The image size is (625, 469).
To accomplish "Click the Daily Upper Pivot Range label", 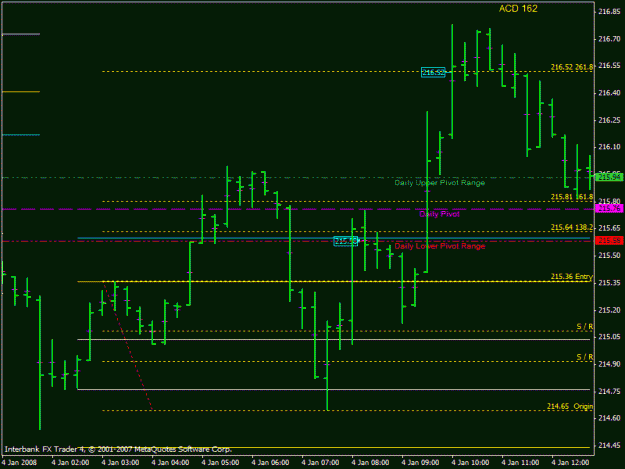I will click(x=440, y=182).
